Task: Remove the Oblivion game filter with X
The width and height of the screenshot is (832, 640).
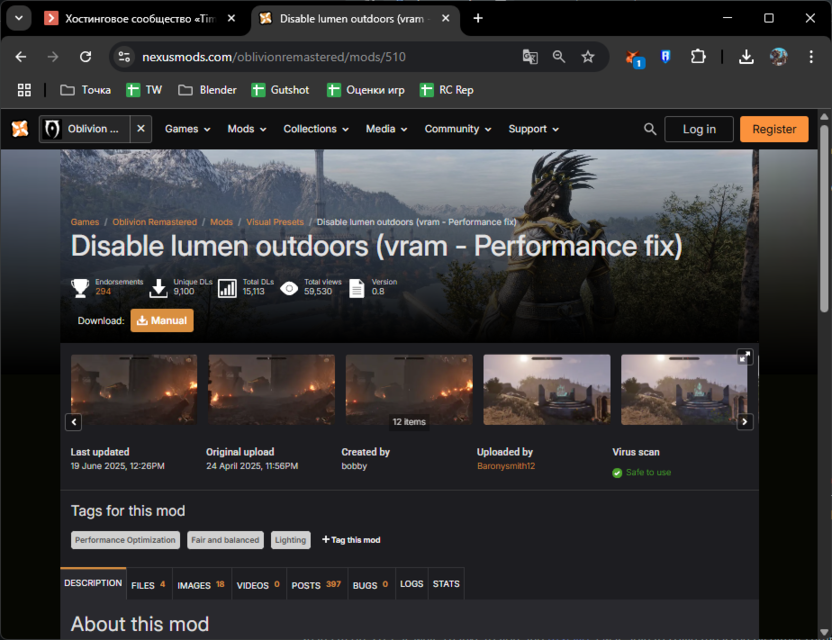Action: [x=141, y=129]
